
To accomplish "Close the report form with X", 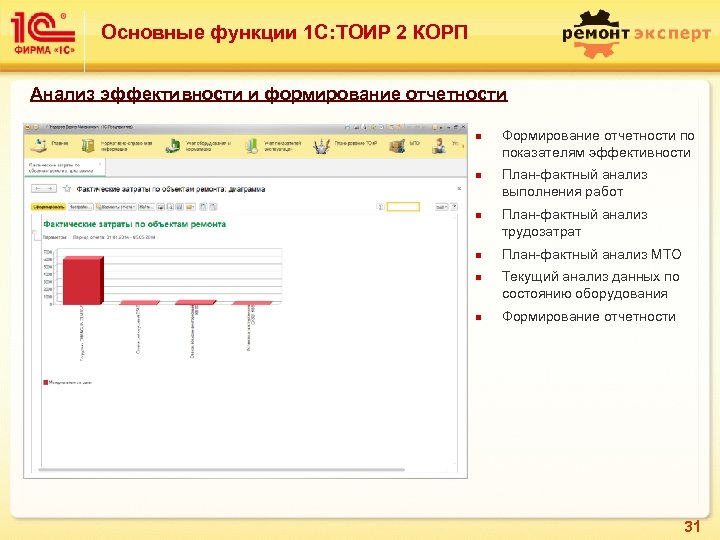I will [x=459, y=189].
